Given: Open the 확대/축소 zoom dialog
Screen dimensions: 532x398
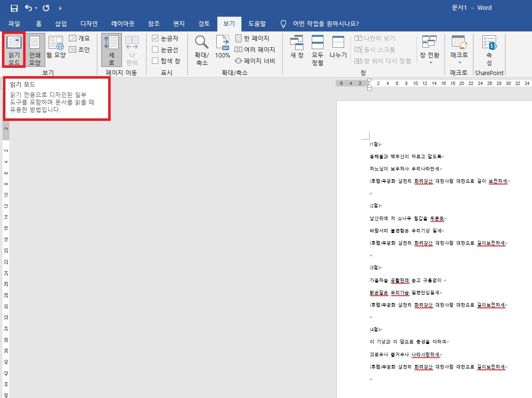Looking at the screenshot, I should click(x=202, y=50).
